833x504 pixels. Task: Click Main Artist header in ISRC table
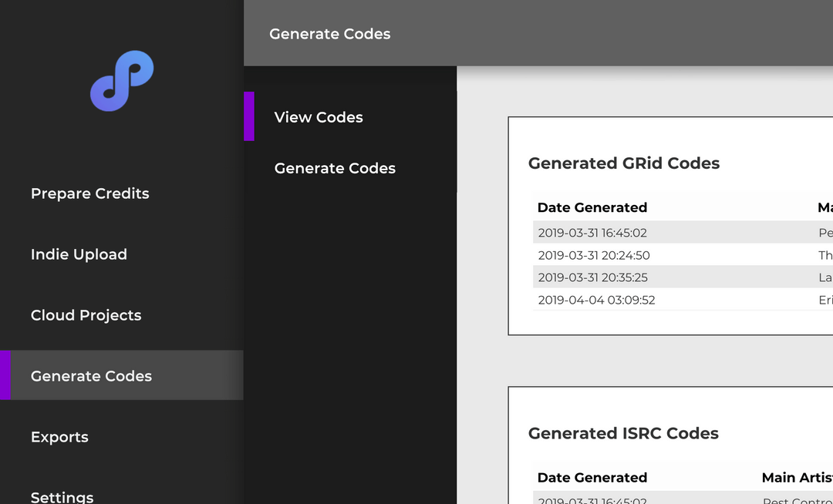796,478
